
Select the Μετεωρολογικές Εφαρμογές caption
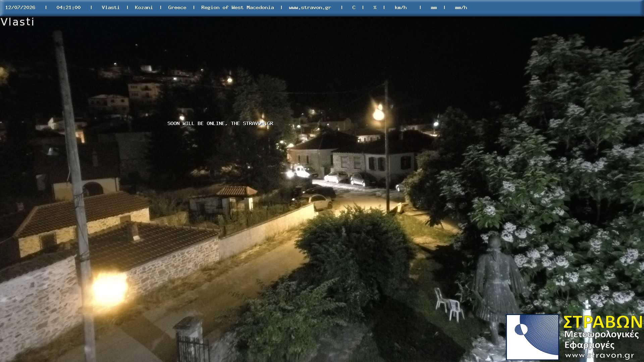(x=601, y=340)
